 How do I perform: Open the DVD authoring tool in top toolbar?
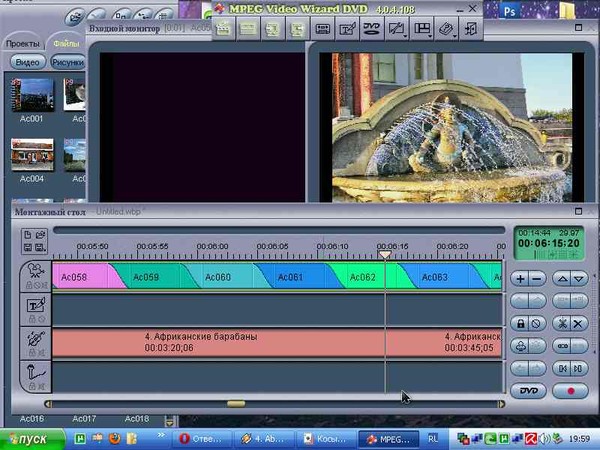coord(371,29)
